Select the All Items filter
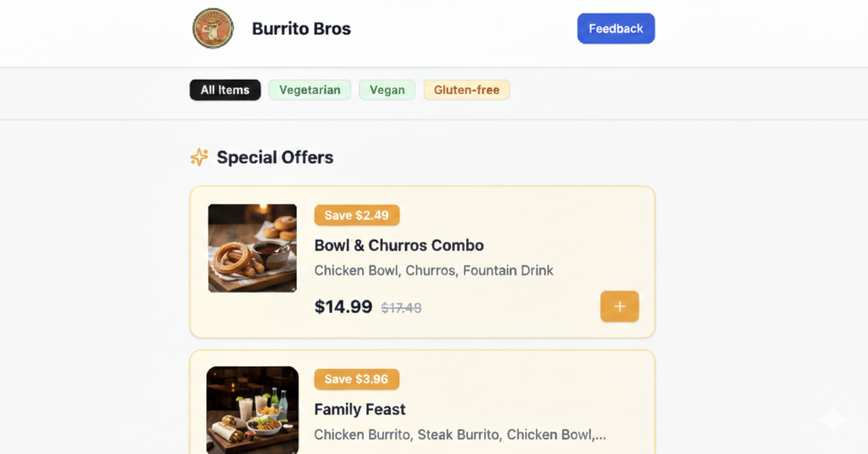868x454 pixels. coord(225,89)
